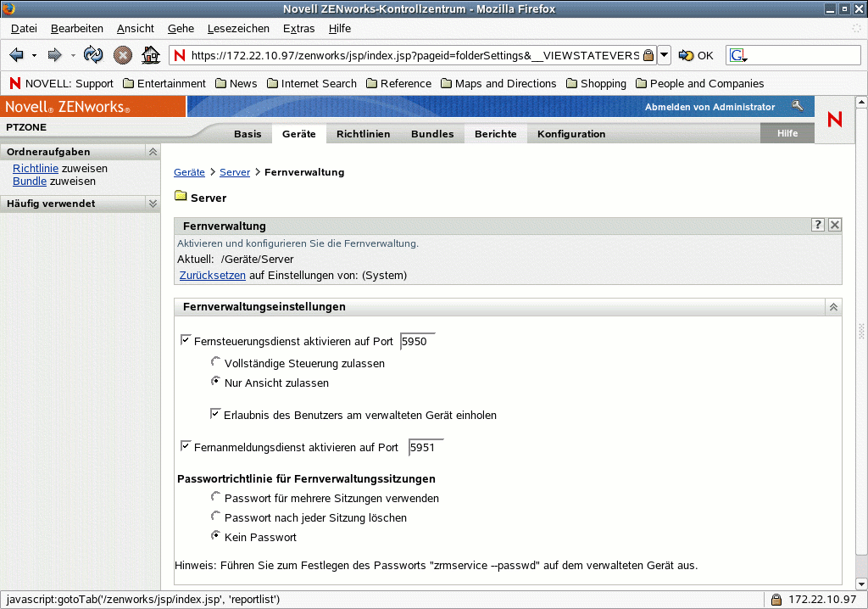The height and width of the screenshot is (609, 868).
Task: Switch to the Konfiguration tab
Action: coord(571,134)
